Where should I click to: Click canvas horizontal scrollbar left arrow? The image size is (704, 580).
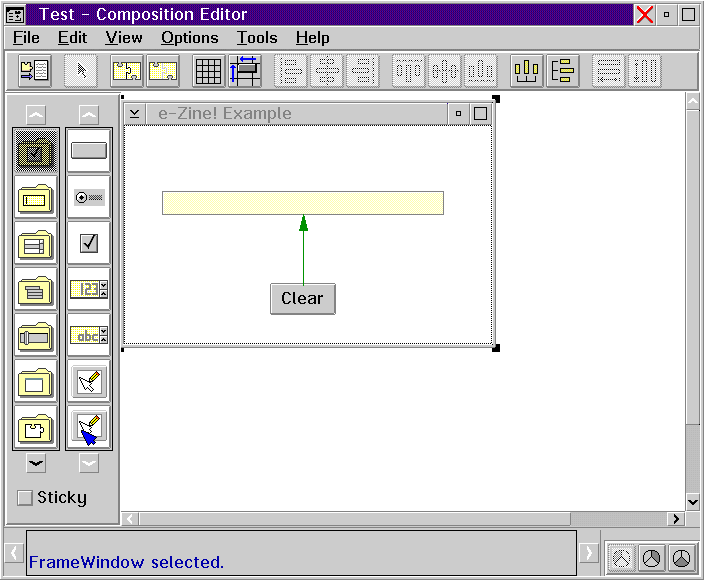[130, 519]
